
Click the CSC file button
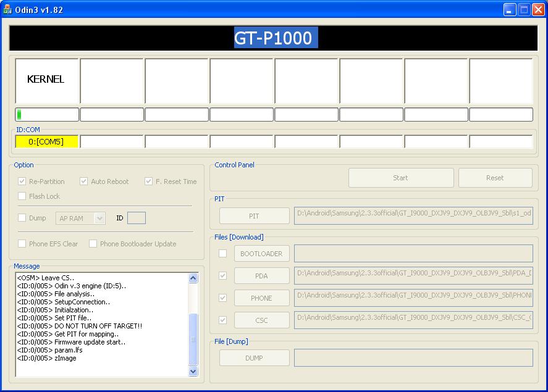pos(262,320)
